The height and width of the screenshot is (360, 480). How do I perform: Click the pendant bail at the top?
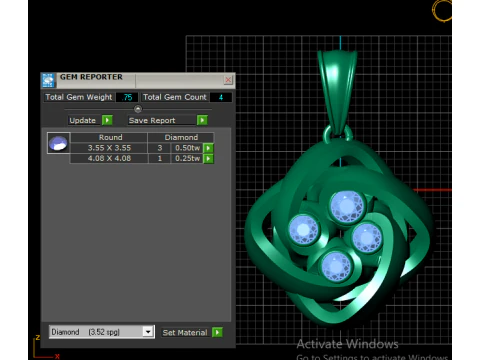coord(337,92)
